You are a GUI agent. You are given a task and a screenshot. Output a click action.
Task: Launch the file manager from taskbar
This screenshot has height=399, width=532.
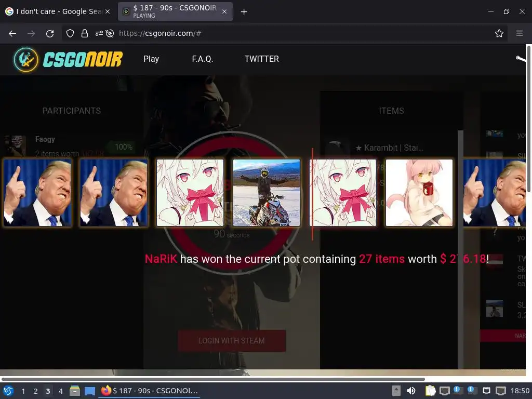point(75,391)
